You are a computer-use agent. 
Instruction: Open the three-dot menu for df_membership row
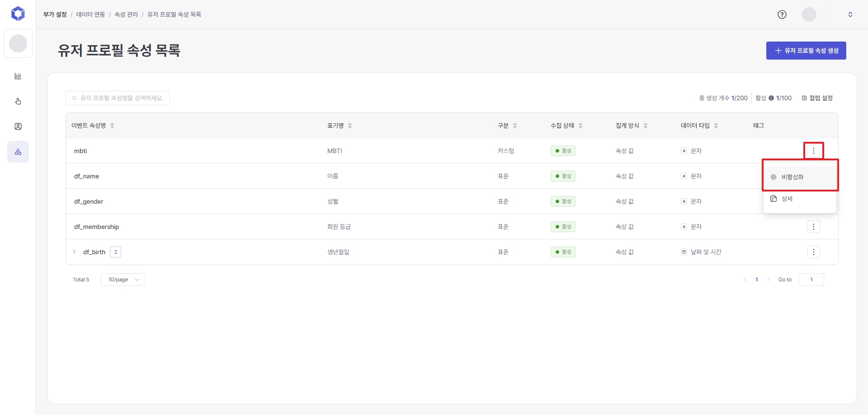[813, 227]
